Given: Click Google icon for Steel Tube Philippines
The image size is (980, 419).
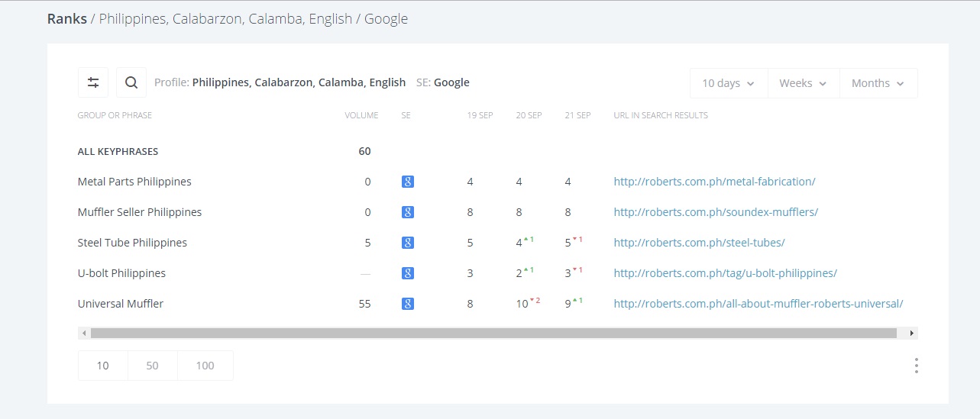Looking at the screenshot, I should [x=408, y=243].
